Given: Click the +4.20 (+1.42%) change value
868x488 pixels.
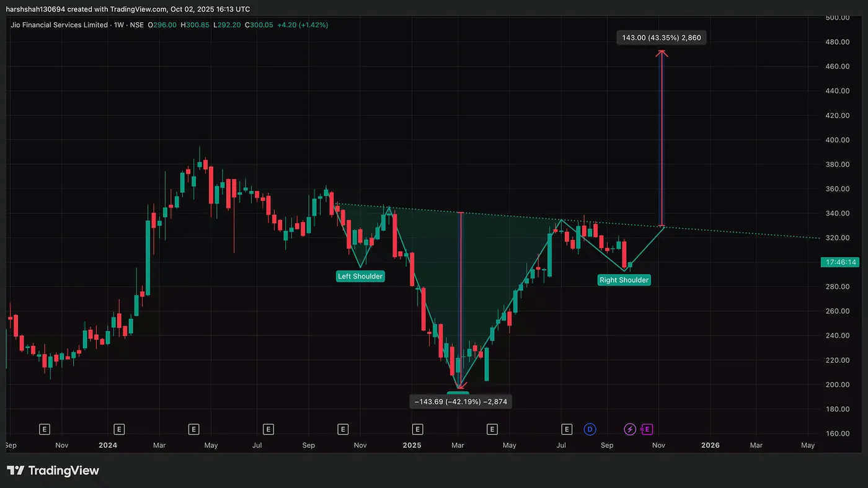Looking at the screenshot, I should [x=303, y=25].
